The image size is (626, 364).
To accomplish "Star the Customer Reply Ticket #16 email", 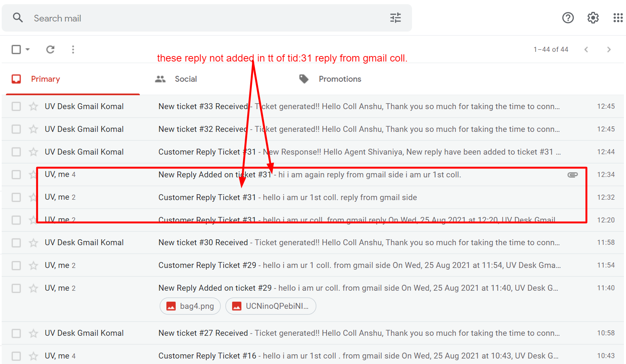I will [x=33, y=356].
